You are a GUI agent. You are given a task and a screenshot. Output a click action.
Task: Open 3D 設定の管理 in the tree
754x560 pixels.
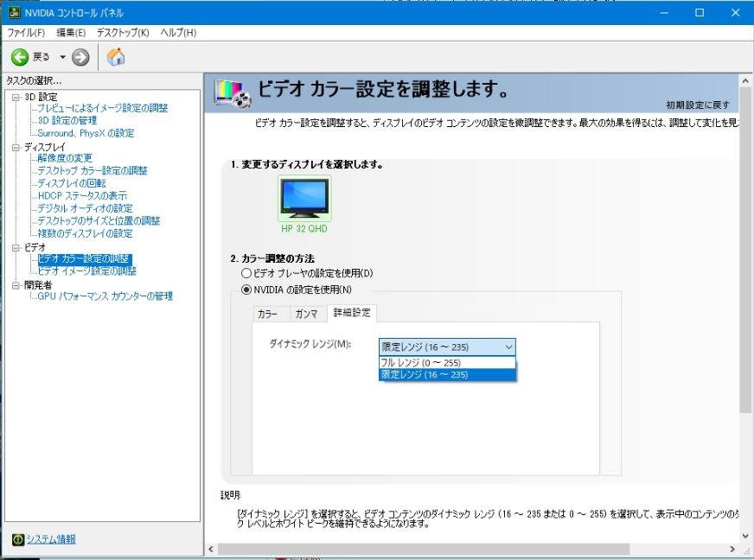[67, 121]
